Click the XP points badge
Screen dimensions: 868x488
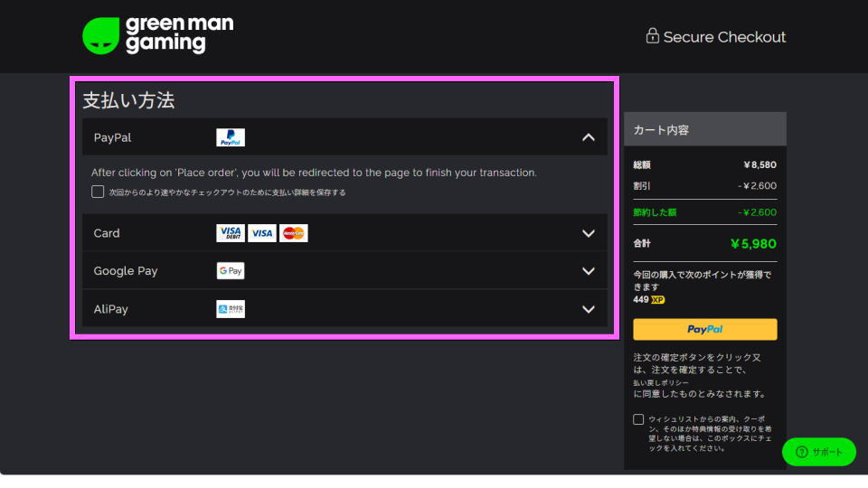pos(657,300)
